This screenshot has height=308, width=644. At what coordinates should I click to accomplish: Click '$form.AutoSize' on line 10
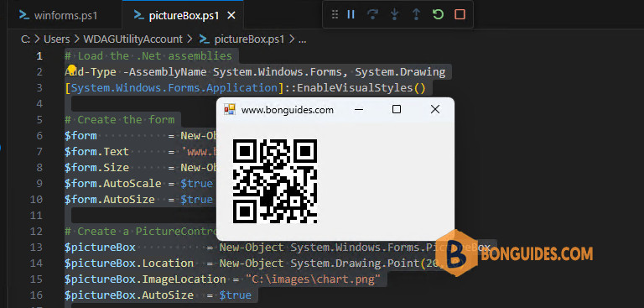[110, 200]
